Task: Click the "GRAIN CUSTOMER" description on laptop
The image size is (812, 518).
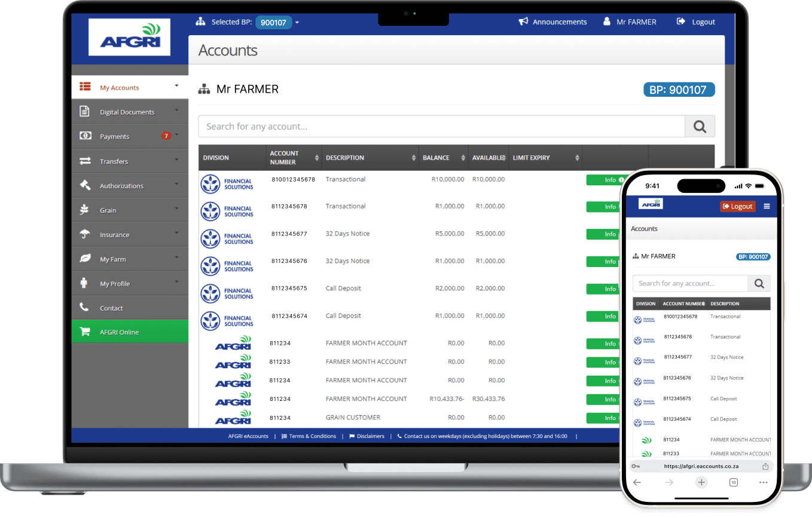Action: click(353, 418)
